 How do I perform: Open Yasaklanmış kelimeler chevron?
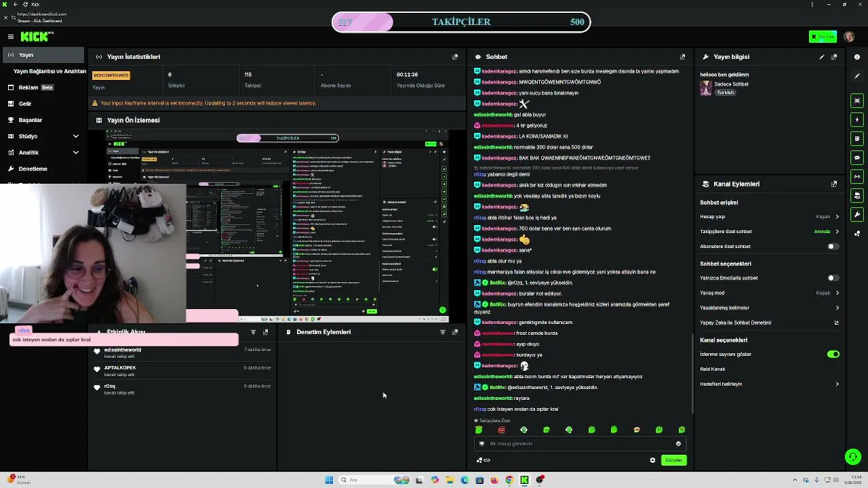coord(837,308)
